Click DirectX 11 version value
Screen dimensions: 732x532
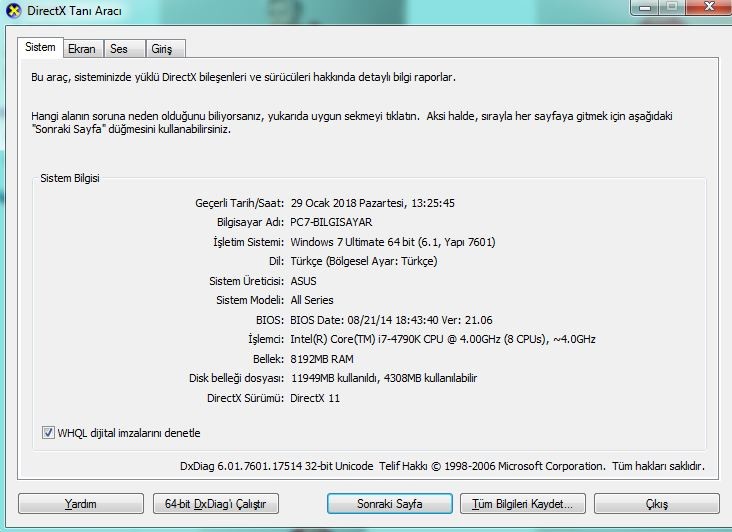[x=315, y=398]
